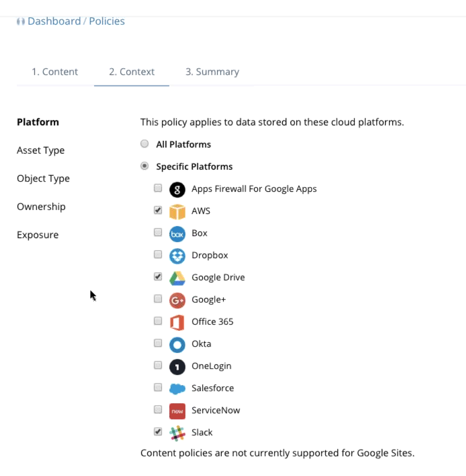Select the Specific Platforms radio button
This screenshot has width=466, height=476.
click(145, 166)
